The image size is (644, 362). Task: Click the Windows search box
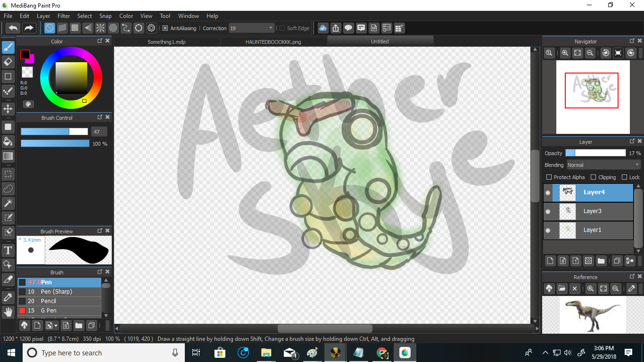click(x=104, y=353)
